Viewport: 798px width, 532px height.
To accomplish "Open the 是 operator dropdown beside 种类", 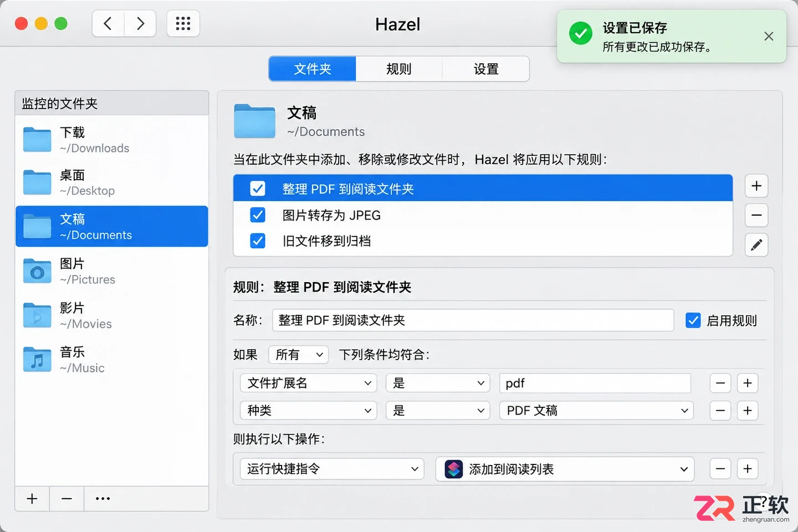I will point(438,411).
